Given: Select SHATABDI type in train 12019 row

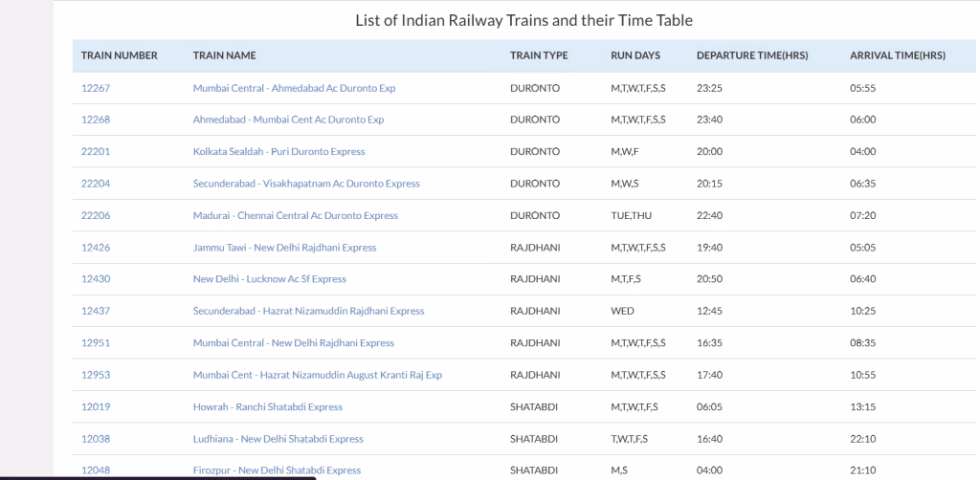Looking at the screenshot, I should tap(534, 407).
